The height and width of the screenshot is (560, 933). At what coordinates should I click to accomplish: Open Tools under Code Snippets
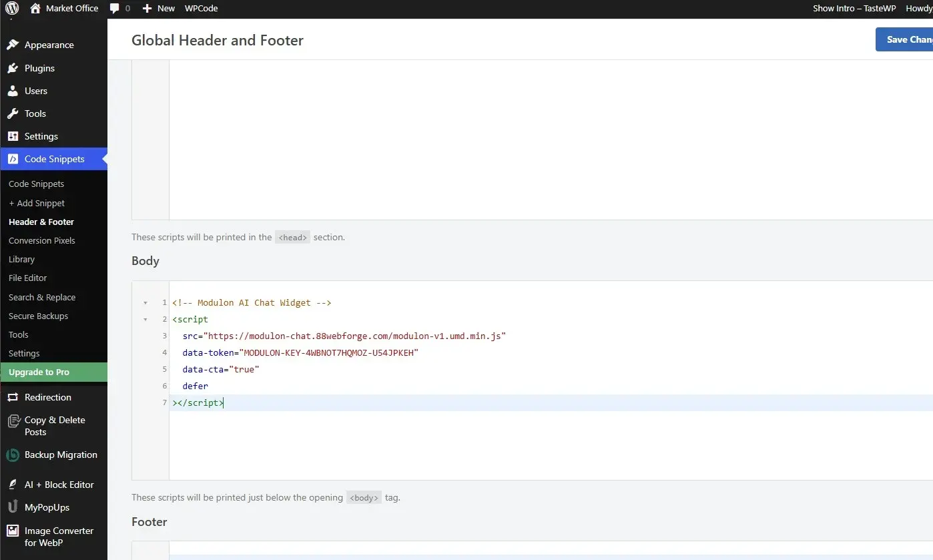tap(19, 334)
